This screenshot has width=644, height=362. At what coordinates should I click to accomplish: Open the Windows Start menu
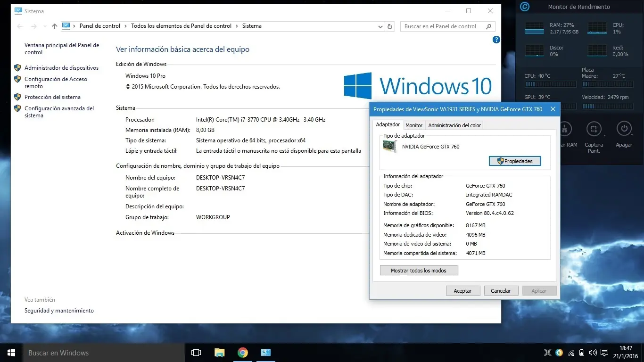11,353
